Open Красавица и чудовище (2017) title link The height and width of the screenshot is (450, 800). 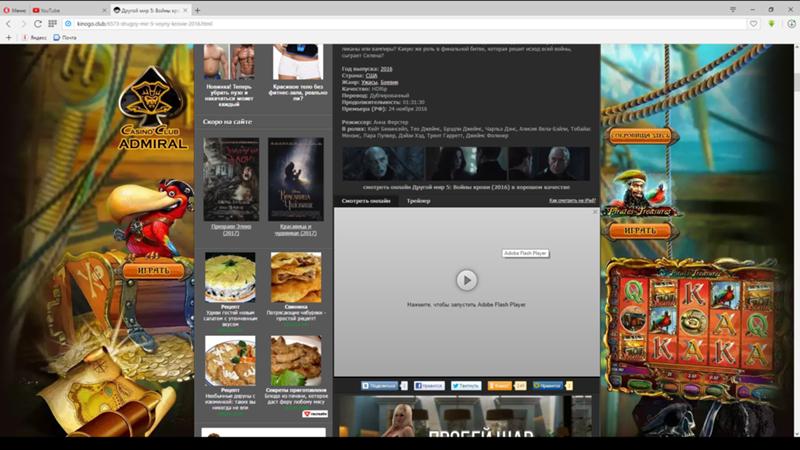click(x=296, y=230)
